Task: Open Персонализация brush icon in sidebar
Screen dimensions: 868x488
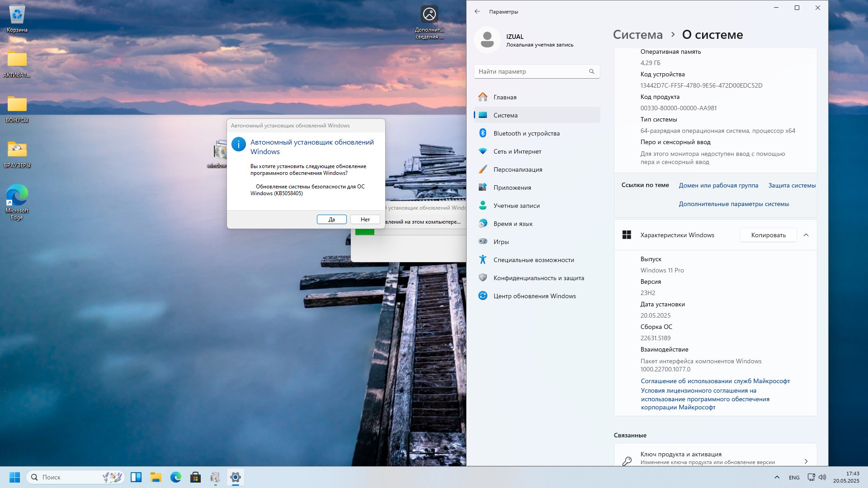Action: [482, 169]
